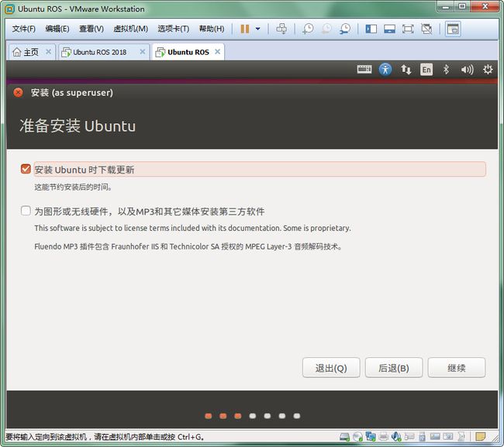Click the 准备安装 Ubuntu heading
The width and height of the screenshot is (504, 447).
point(78,126)
